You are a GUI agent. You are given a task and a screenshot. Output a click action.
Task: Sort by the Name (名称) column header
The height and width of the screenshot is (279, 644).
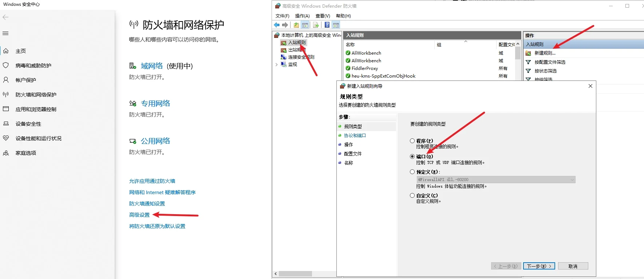click(350, 44)
